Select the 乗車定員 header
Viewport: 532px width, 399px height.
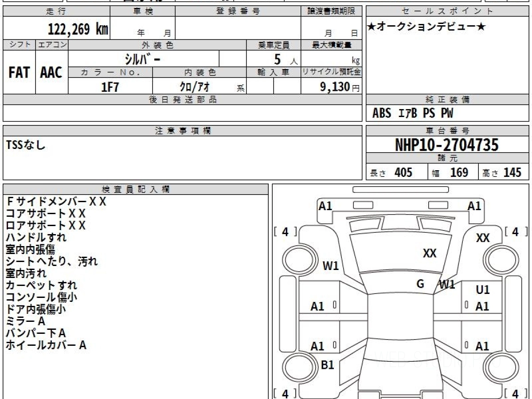[274, 45]
